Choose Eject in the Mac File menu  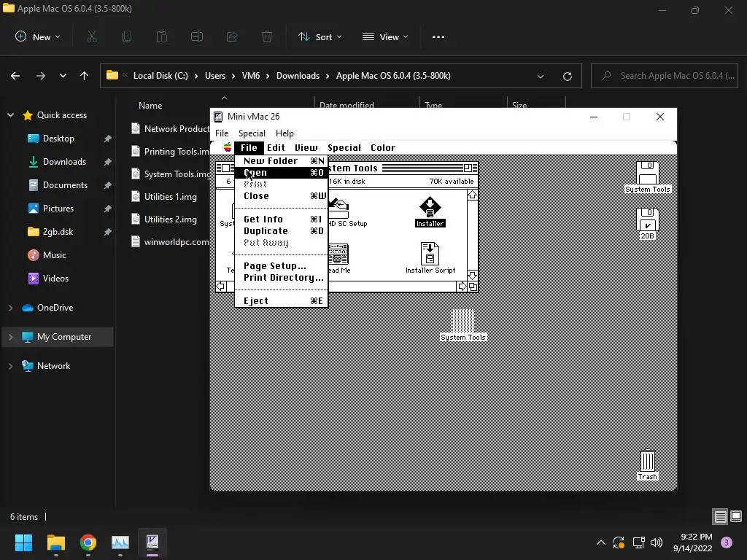[x=281, y=301]
